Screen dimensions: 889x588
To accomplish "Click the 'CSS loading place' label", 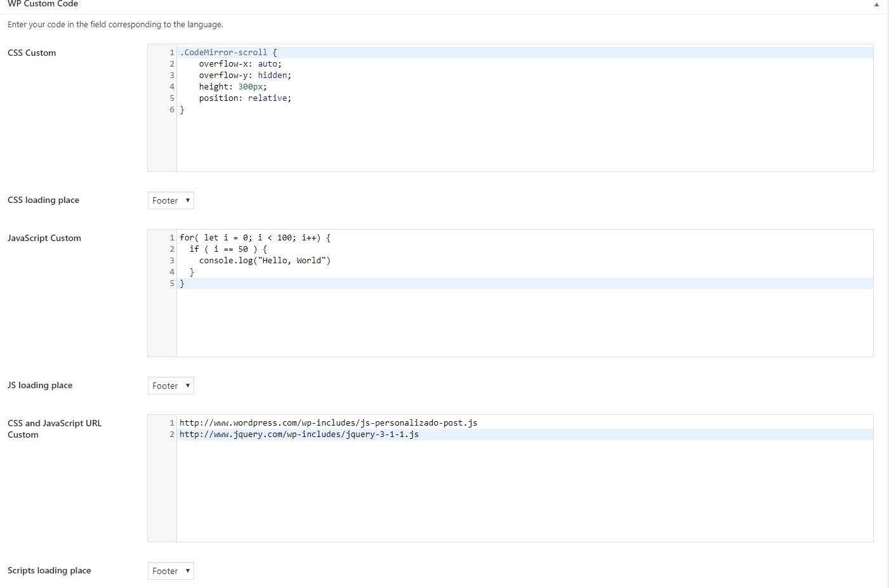I will pos(43,200).
